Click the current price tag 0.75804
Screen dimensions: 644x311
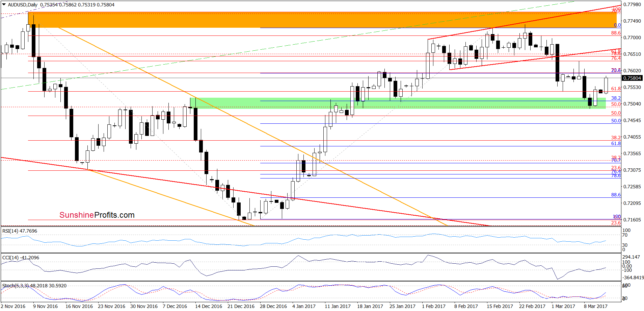point(632,78)
